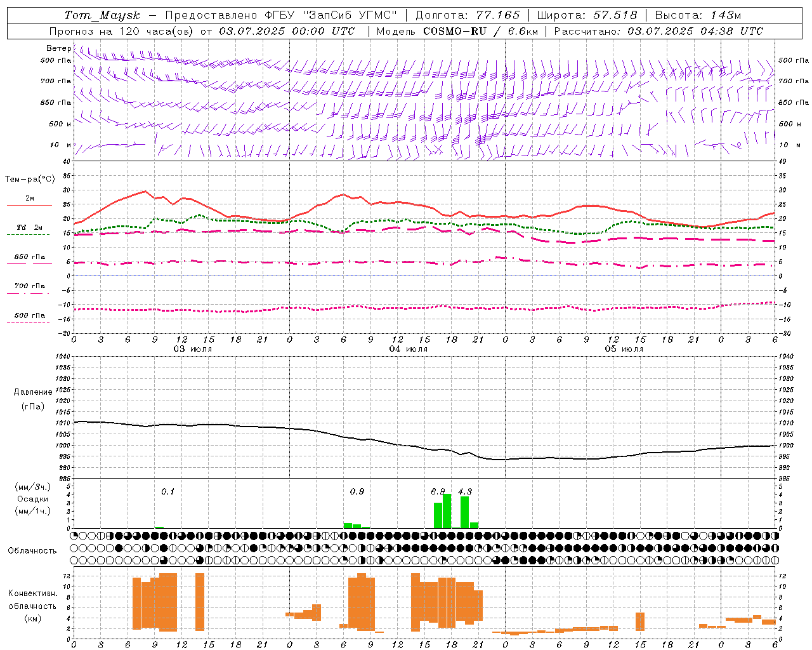This screenshot has height=650, width=812.
Task: Click the 'Модель COSMO-RU / 6.6км' text
Action: (x=457, y=31)
